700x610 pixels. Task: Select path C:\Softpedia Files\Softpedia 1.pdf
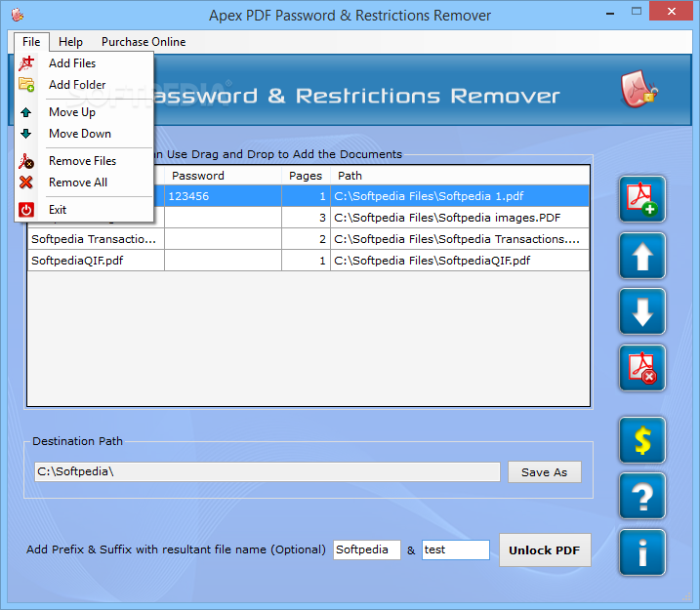pyautogui.click(x=460, y=196)
